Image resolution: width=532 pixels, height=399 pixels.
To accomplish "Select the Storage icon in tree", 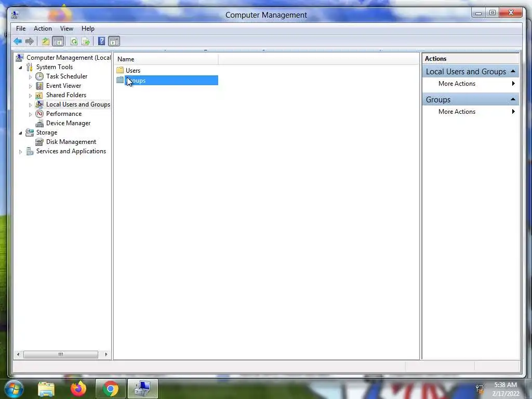I will [30, 132].
